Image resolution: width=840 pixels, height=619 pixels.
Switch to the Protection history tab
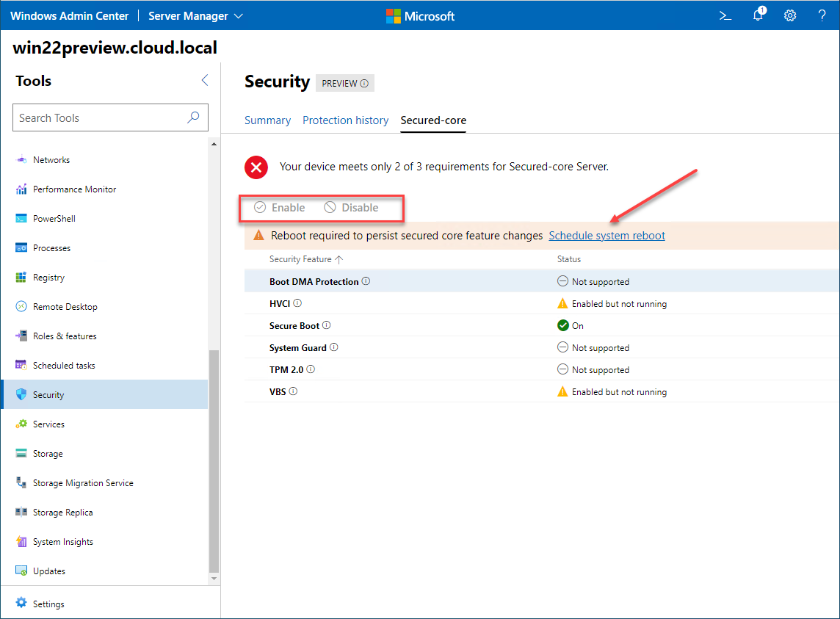coord(346,120)
